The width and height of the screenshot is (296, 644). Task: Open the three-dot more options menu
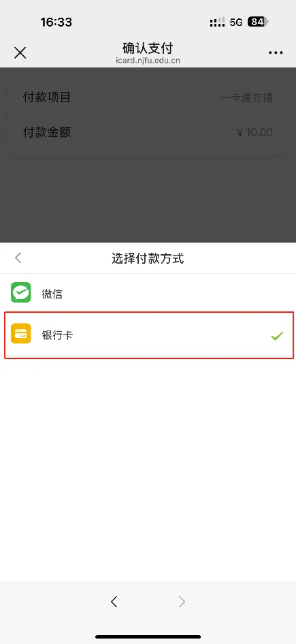click(276, 52)
